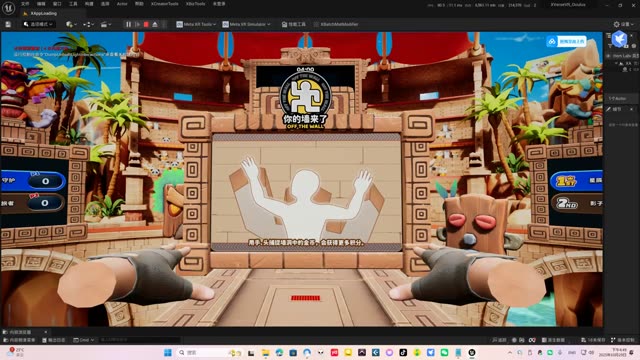Open Microsoft Edge from taskbar
This screenshot has width=640, height=360.
coord(279,353)
